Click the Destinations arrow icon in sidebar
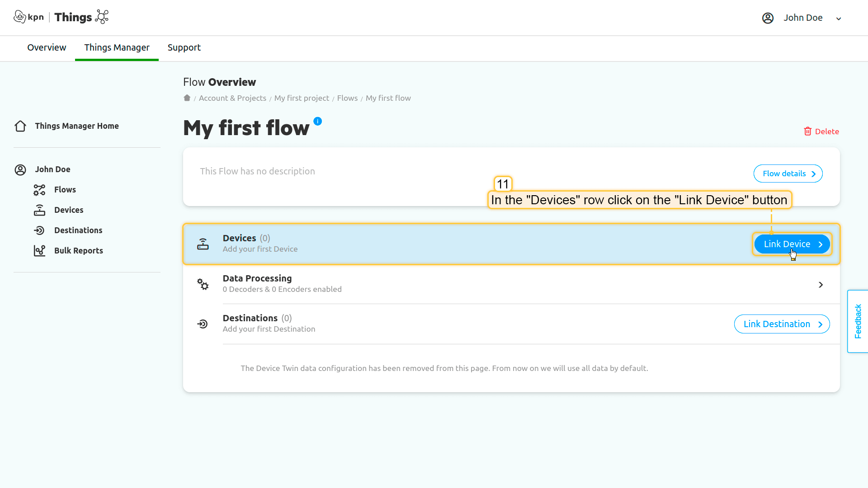This screenshot has height=488, width=868. pyautogui.click(x=39, y=230)
